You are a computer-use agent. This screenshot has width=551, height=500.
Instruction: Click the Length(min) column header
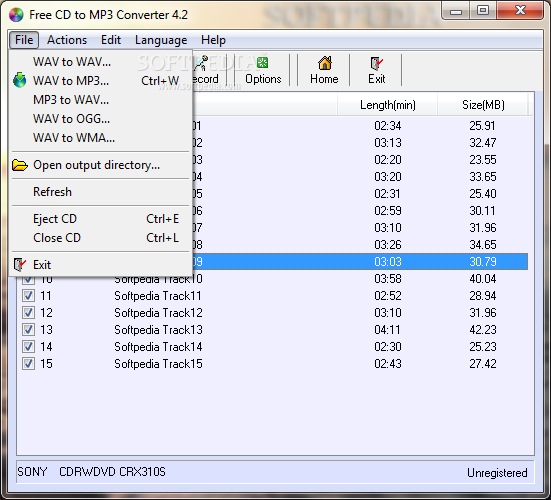388,105
